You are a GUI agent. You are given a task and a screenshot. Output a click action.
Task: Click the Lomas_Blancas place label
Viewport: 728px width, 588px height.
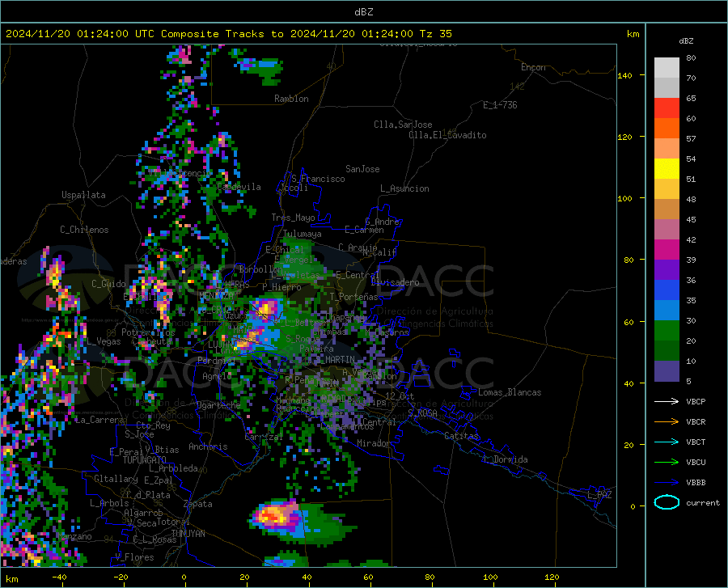(x=510, y=392)
